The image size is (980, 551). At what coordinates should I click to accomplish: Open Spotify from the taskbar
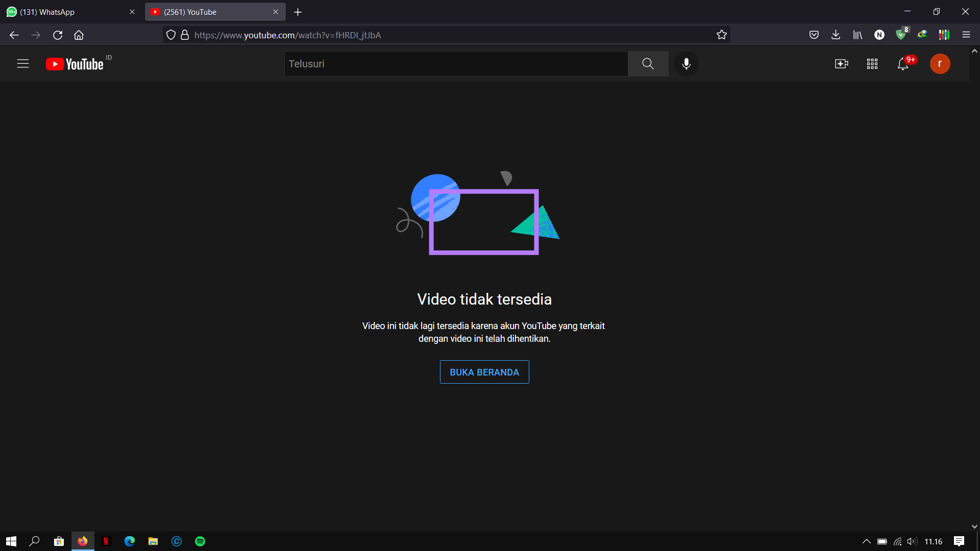coord(200,541)
